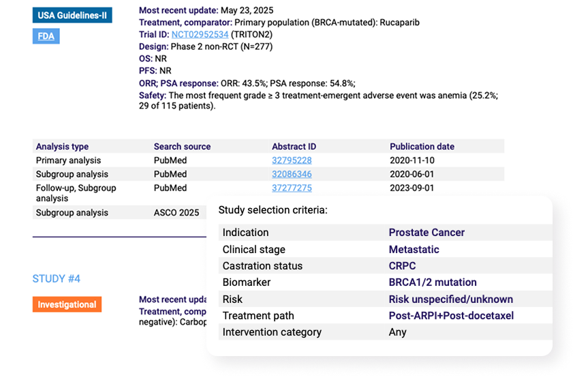Select the Post-ARPI+Post-docetaxel treatment path
Viewport: 588px width, 382px height.
pyautogui.click(x=451, y=316)
